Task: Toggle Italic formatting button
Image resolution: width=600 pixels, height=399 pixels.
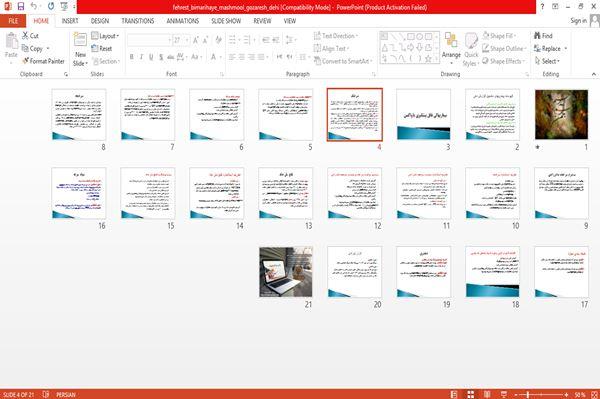Action: coord(141,57)
